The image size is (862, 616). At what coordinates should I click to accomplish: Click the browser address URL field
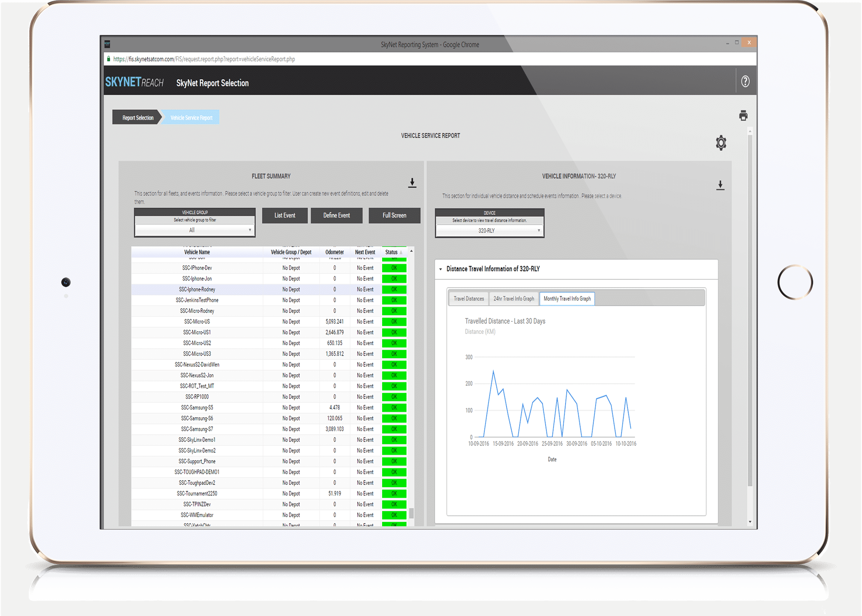(x=430, y=59)
